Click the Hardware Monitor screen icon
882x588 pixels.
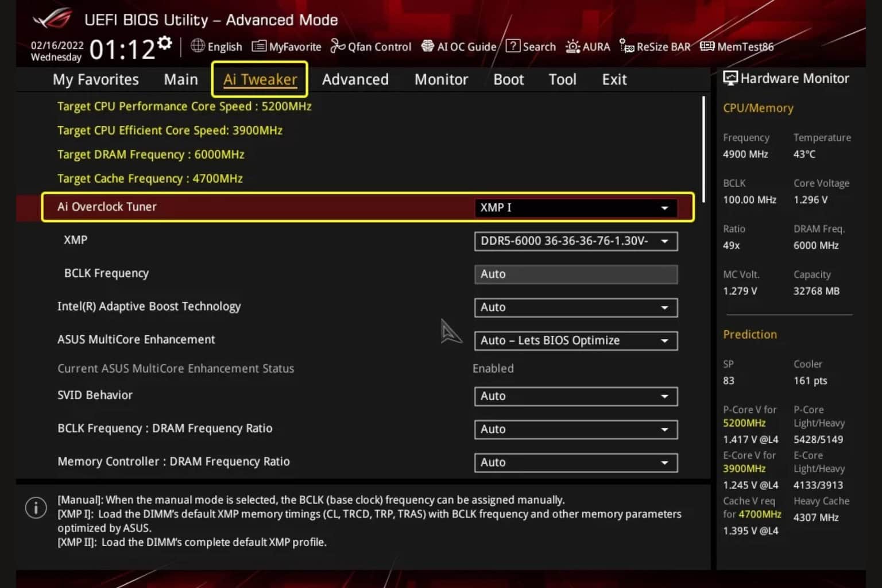click(x=730, y=78)
